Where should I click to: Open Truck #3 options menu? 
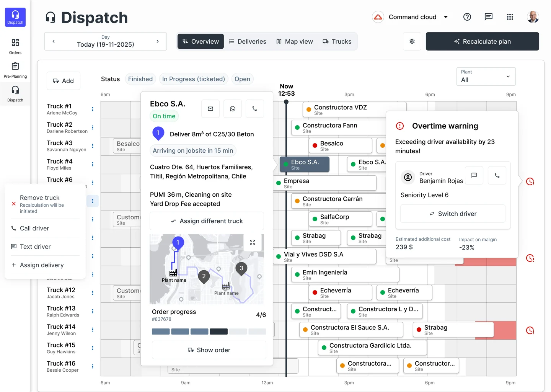93,146
